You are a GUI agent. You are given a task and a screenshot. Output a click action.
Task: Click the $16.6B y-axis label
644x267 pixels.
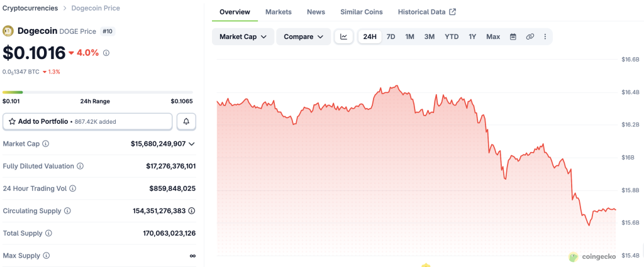630,60
